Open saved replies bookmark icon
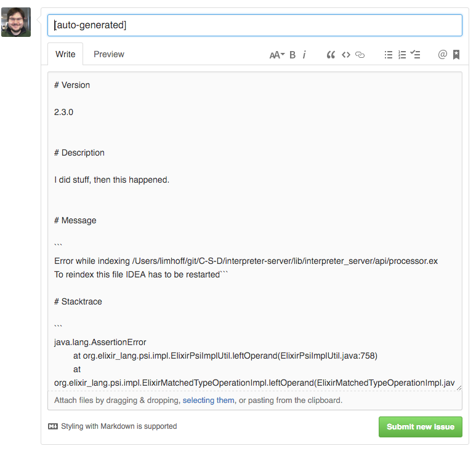476x454 pixels. click(x=456, y=55)
